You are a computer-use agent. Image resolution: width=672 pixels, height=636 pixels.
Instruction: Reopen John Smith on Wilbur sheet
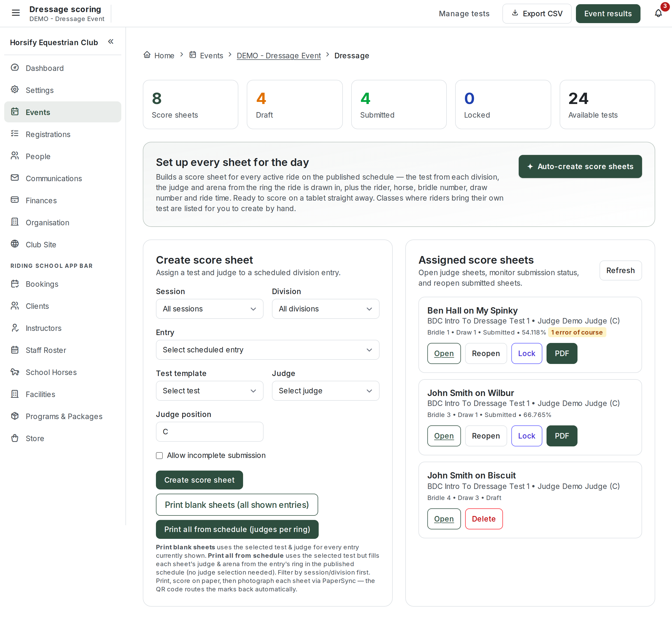pyautogui.click(x=486, y=436)
